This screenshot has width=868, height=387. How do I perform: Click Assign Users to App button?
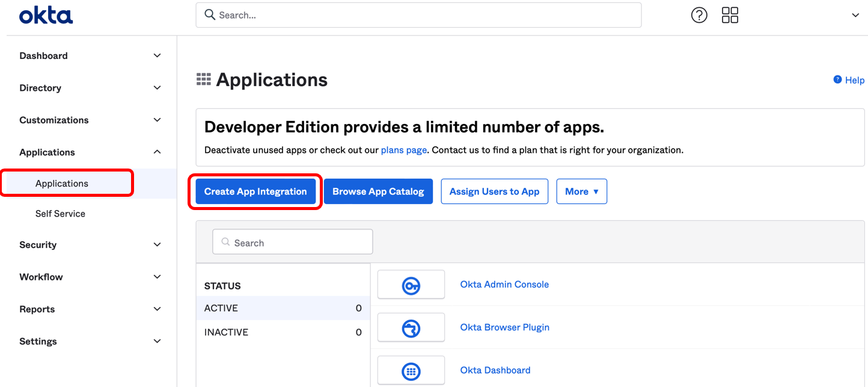(494, 191)
